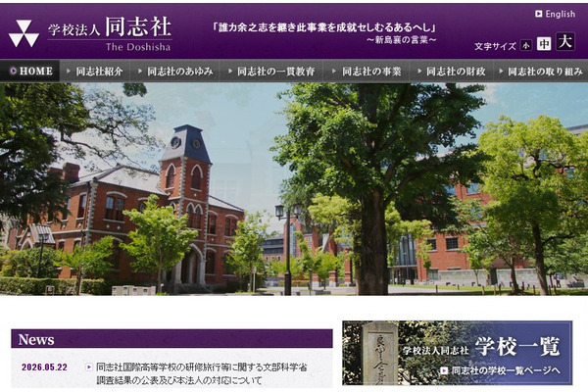Set text size to medium (中)
The image size is (588, 392).
pos(544,43)
